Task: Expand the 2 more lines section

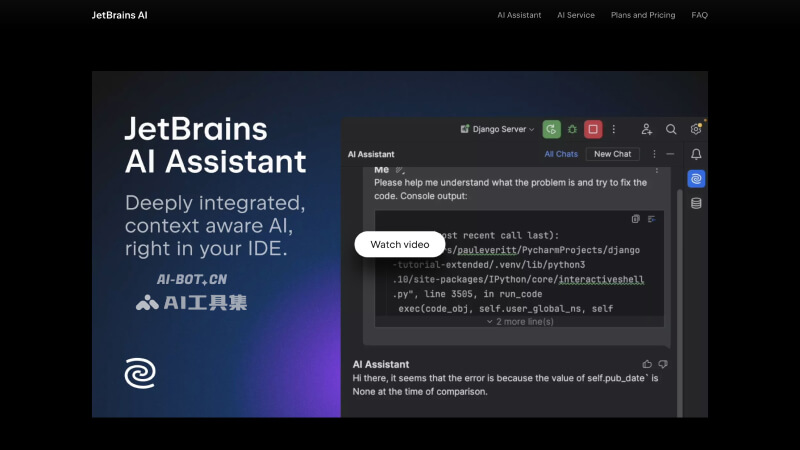Action: 519,322
